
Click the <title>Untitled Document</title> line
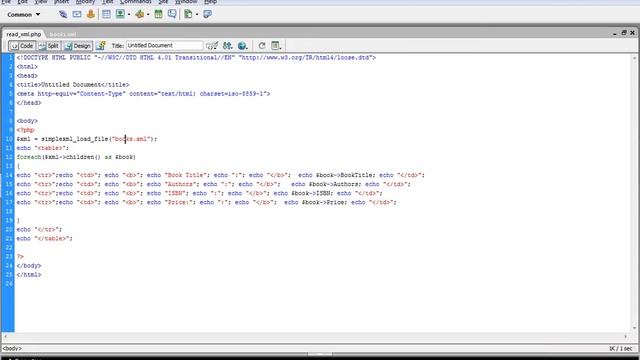pyautogui.click(x=73, y=84)
